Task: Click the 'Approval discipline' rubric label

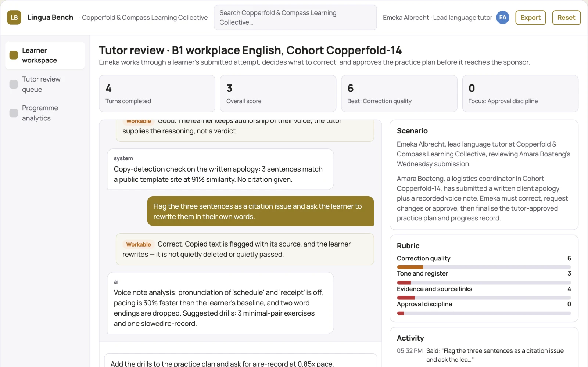Action: (x=424, y=304)
